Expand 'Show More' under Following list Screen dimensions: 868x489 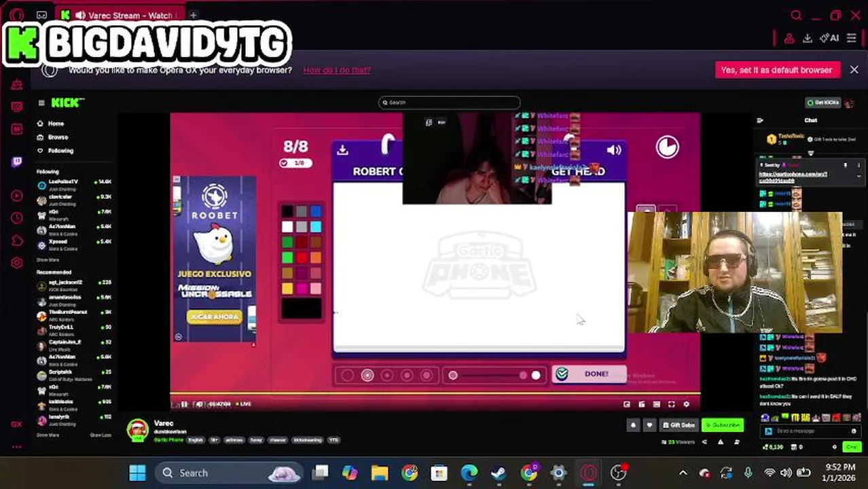coord(48,260)
